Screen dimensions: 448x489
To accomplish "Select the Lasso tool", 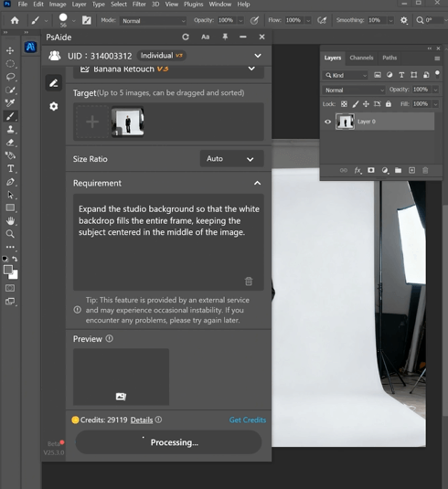I will (x=10, y=77).
